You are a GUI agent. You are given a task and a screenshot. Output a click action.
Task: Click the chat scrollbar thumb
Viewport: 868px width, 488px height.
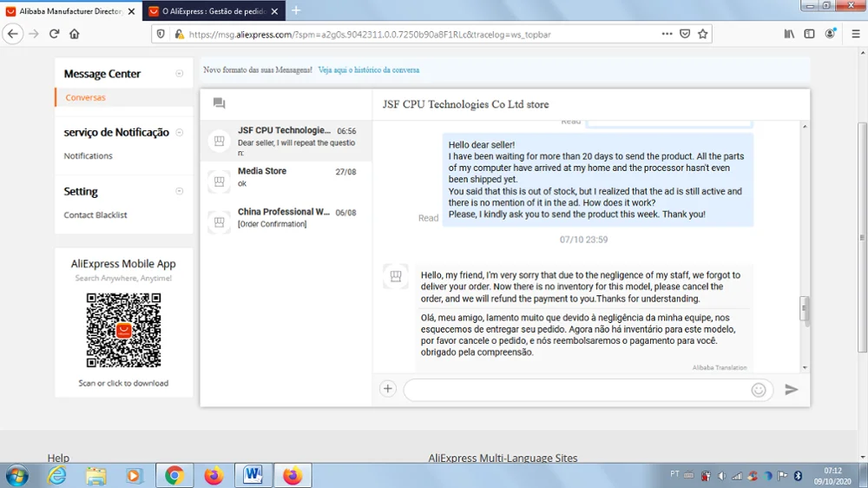[805, 308]
